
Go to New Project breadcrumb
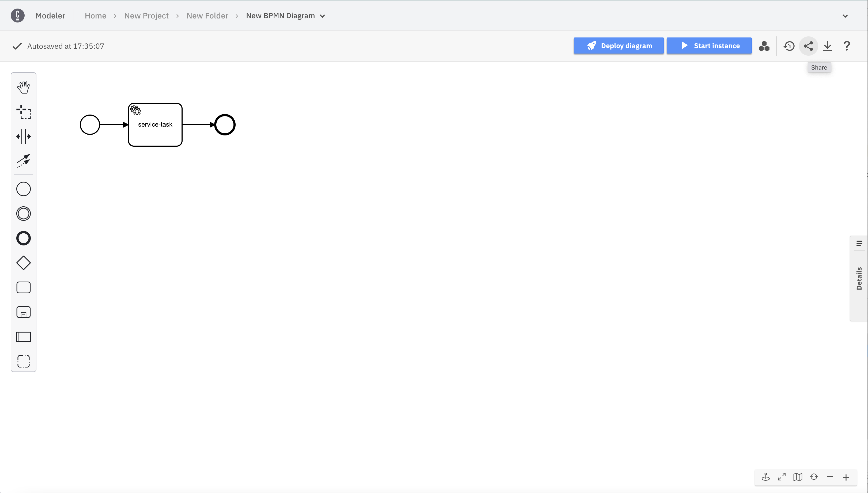[146, 16]
